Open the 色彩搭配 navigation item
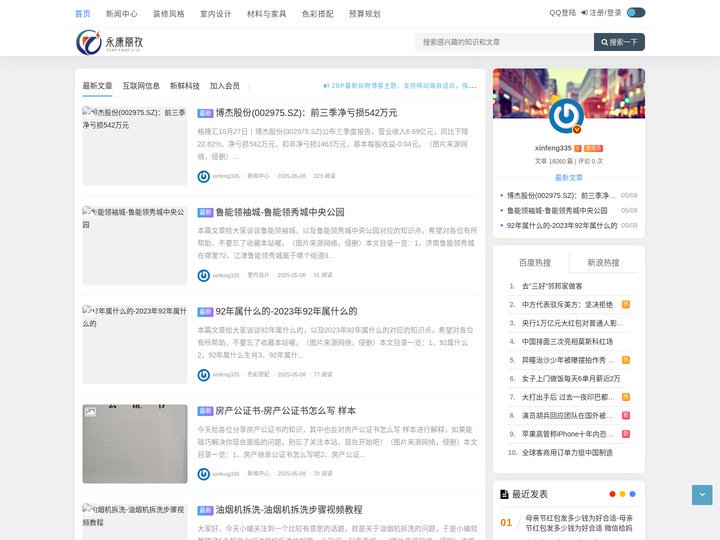This screenshot has height=540, width=720. [318, 14]
